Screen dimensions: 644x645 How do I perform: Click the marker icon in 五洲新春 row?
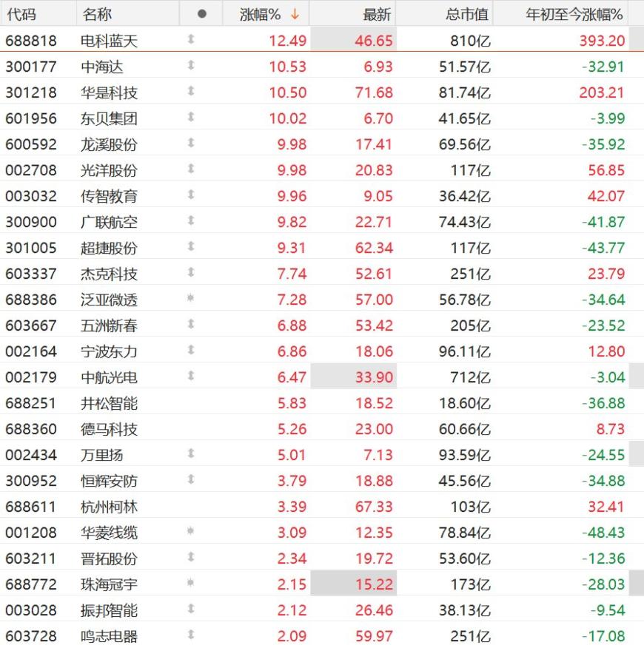[x=191, y=324]
